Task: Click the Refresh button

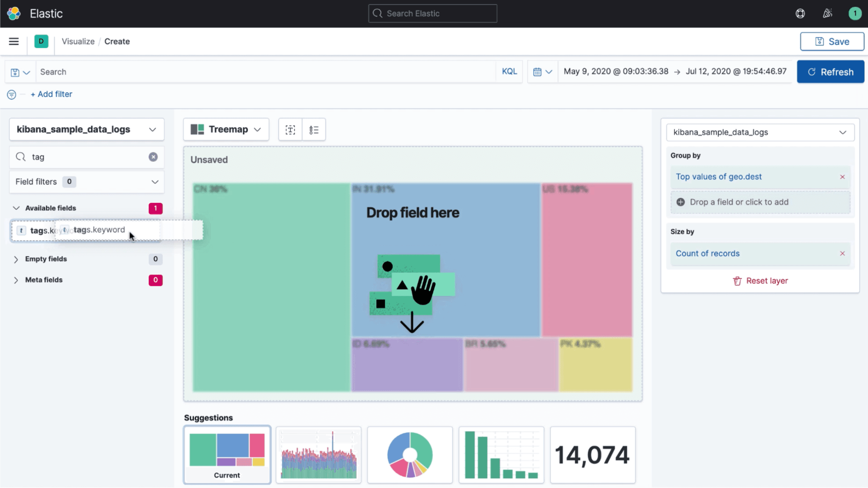Action: 830,72
